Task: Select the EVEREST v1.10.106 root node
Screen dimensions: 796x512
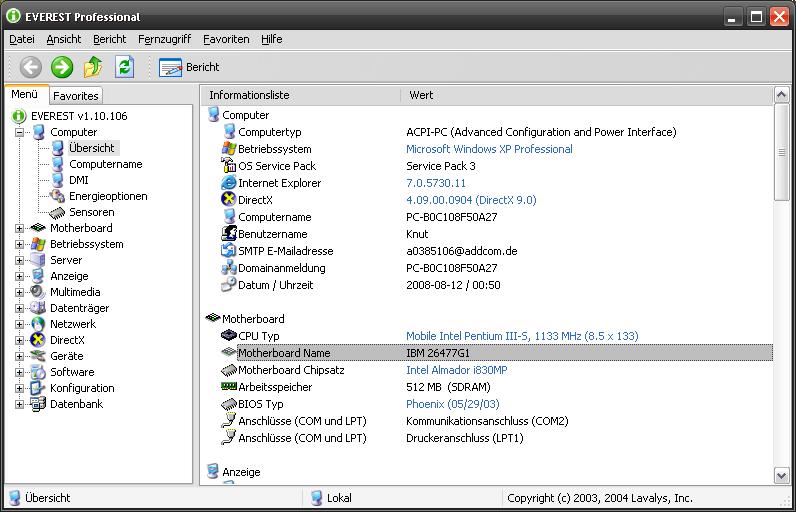Action: click(79, 116)
